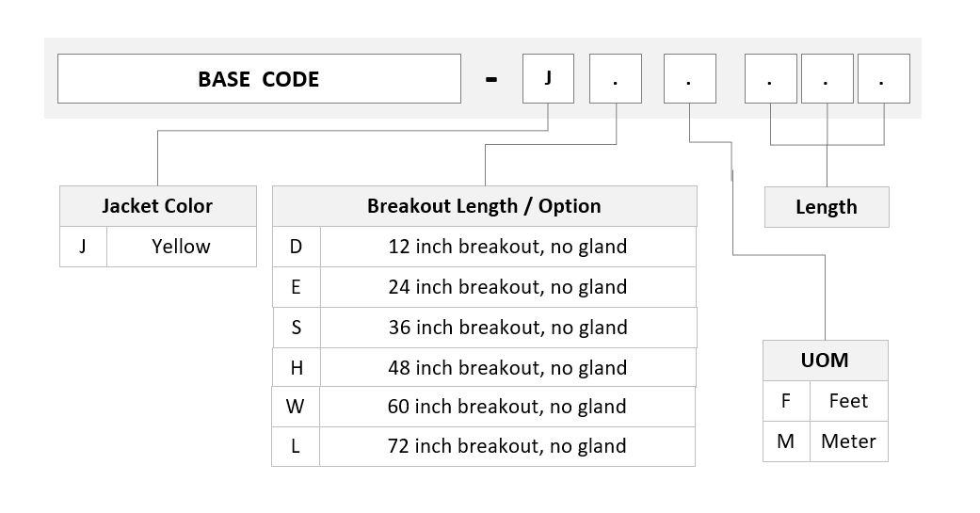Choose 24 inch breakout, no gland row
The image size is (980, 513).
pyautogui.click(x=485, y=287)
